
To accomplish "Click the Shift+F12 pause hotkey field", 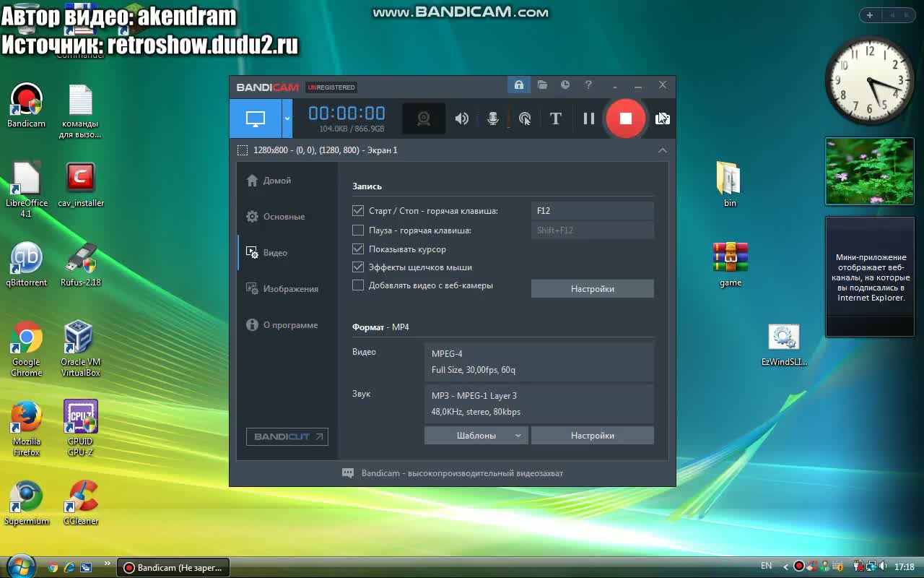I will 593,230.
